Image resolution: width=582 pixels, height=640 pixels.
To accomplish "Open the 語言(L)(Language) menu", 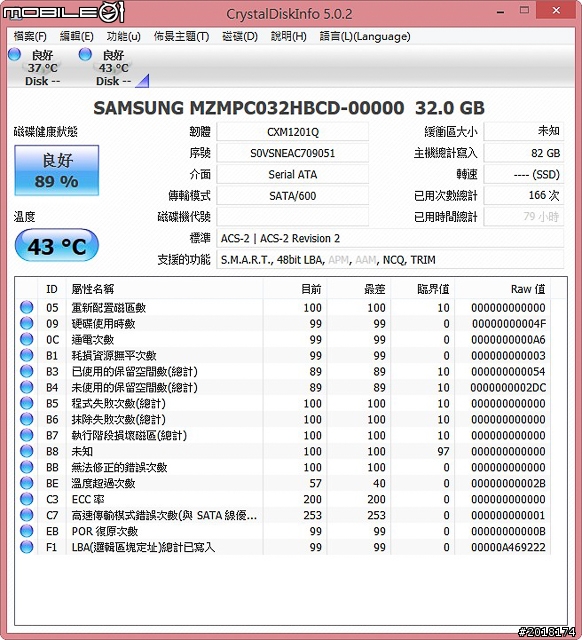I will [x=364, y=36].
